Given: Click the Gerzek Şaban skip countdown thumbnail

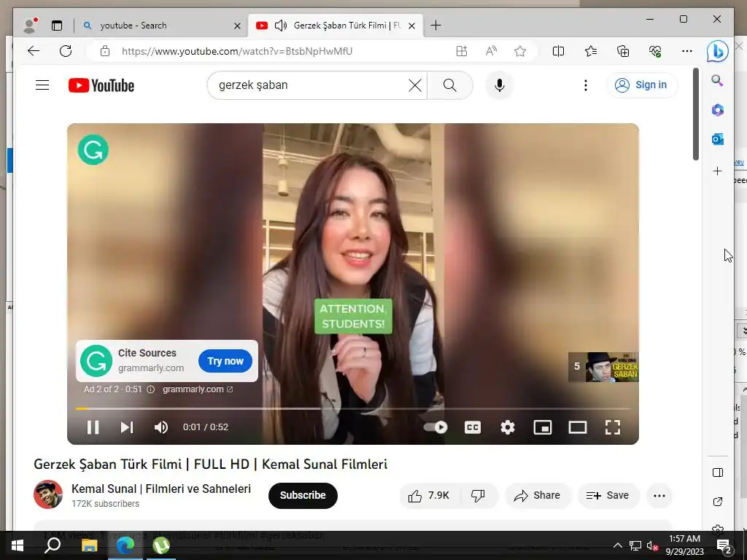Looking at the screenshot, I should coord(603,367).
